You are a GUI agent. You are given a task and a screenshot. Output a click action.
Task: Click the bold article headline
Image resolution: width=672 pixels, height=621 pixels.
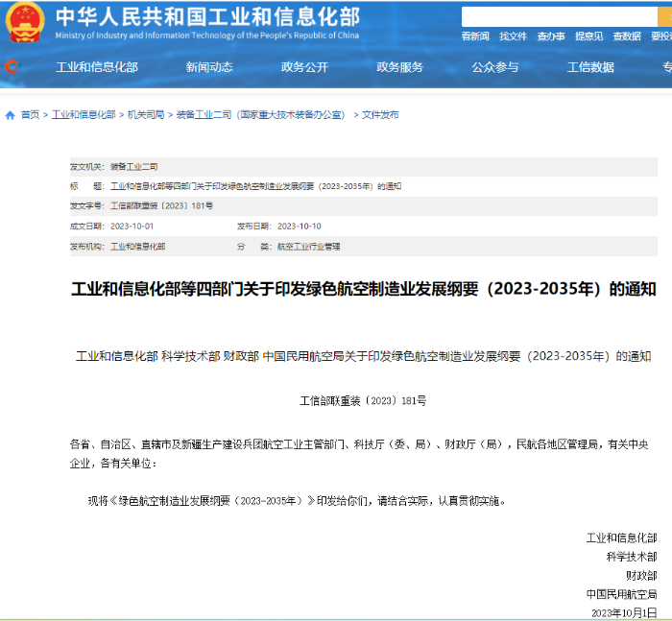(x=364, y=289)
